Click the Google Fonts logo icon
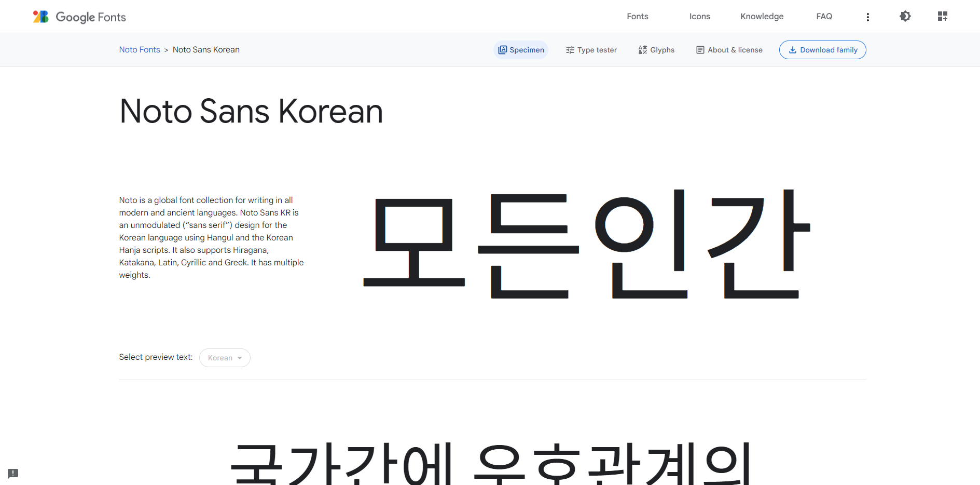 pyautogui.click(x=41, y=17)
